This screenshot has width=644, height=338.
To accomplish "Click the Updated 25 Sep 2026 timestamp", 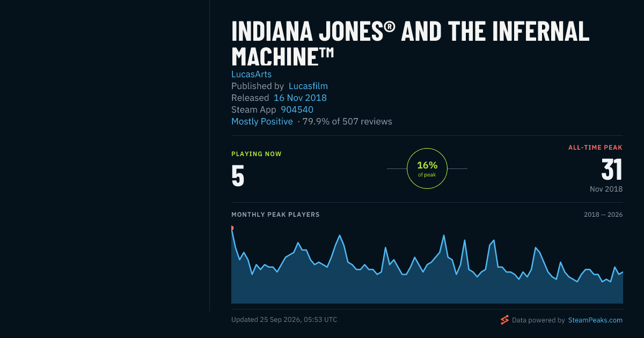I will coord(284,320).
